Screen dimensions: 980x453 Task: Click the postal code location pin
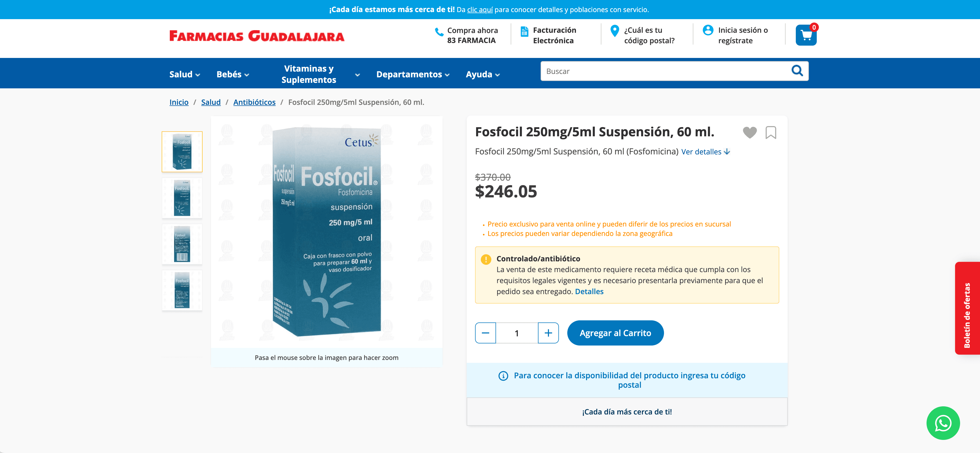coord(614,31)
